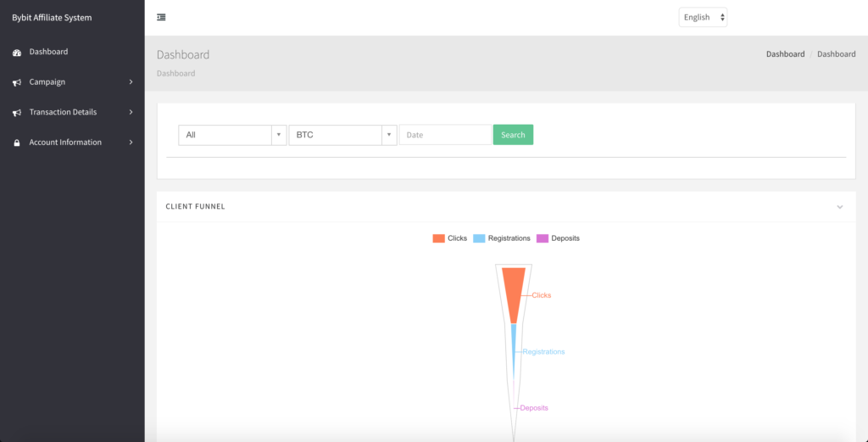Open the All filter dropdown

(x=232, y=135)
